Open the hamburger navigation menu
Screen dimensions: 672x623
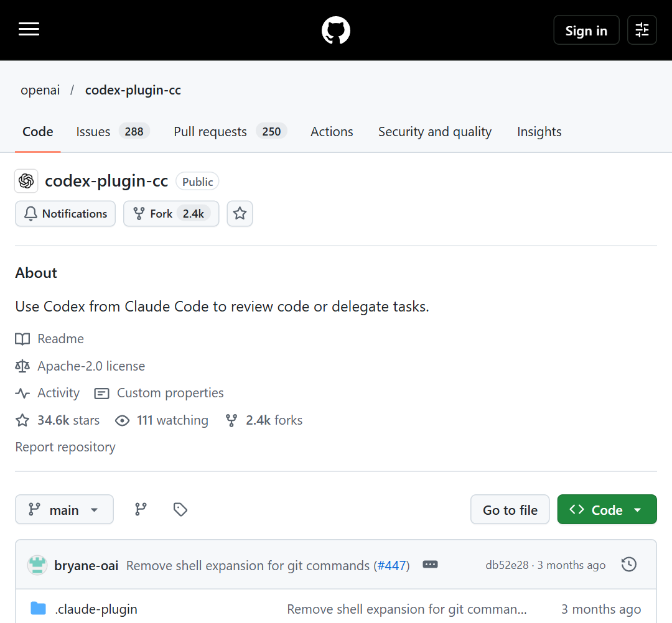coord(29,30)
